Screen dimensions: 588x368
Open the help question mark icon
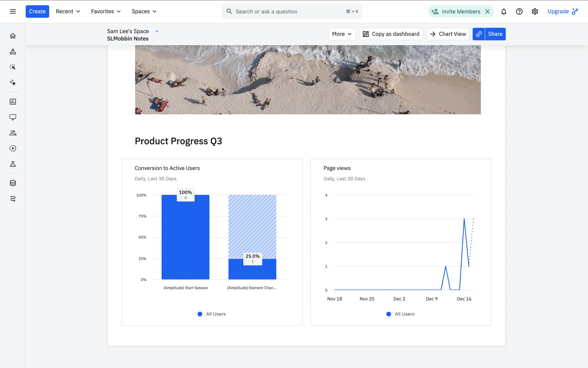click(519, 11)
